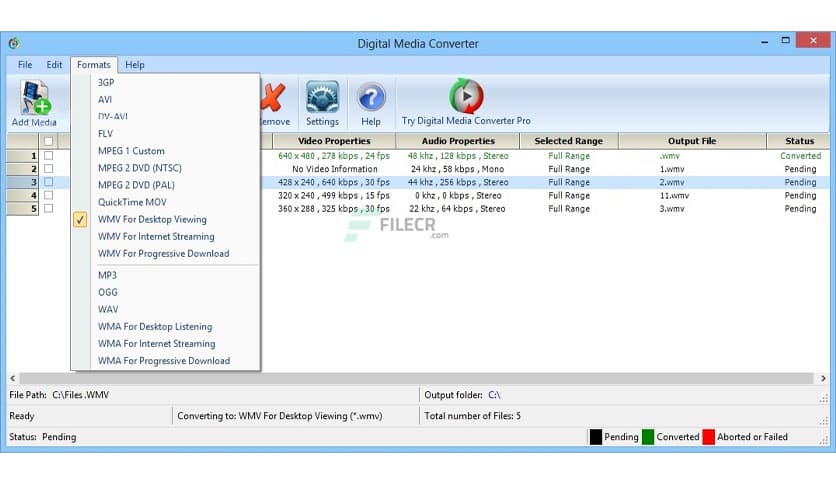The height and width of the screenshot is (484, 836).
Task: Click the red X Remove icon
Action: point(272,97)
